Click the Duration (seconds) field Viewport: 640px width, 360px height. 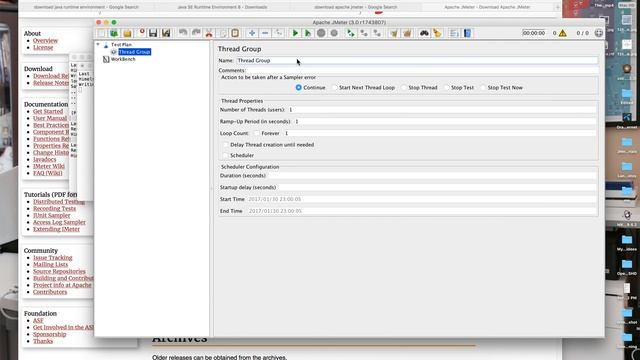[x=432, y=176]
